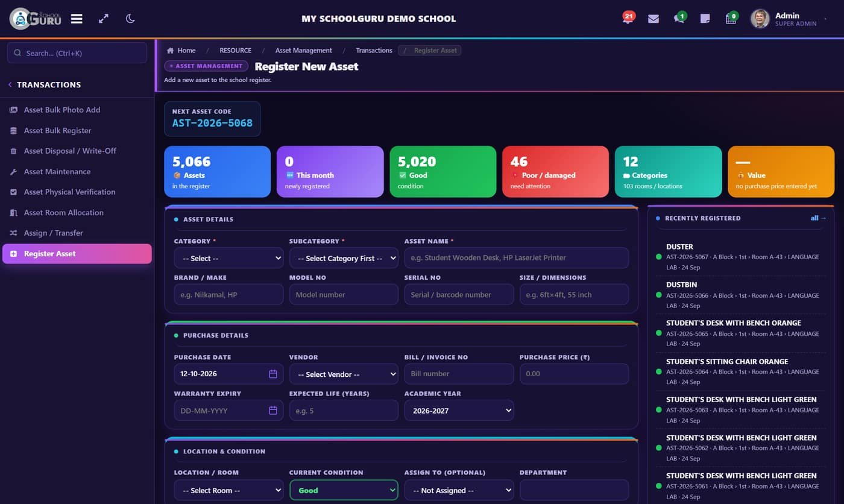This screenshot has width=844, height=504.
Task: Open the Vendor dropdown
Action: point(344,374)
